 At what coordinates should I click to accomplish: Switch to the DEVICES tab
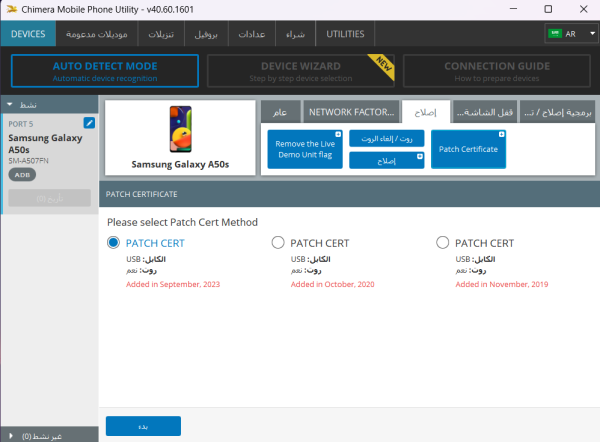click(28, 34)
